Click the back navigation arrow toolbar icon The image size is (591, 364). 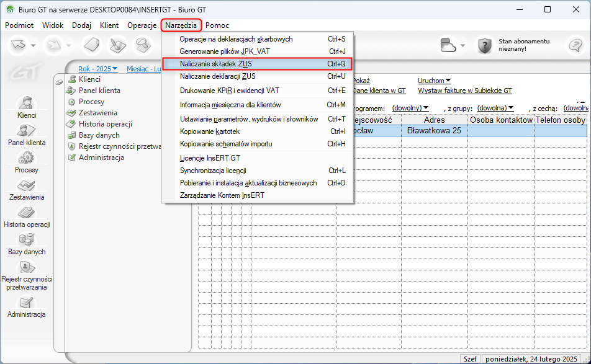[18, 45]
